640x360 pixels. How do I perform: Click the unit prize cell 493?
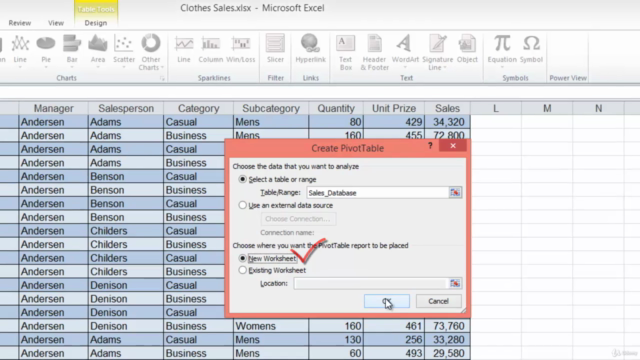394,353
